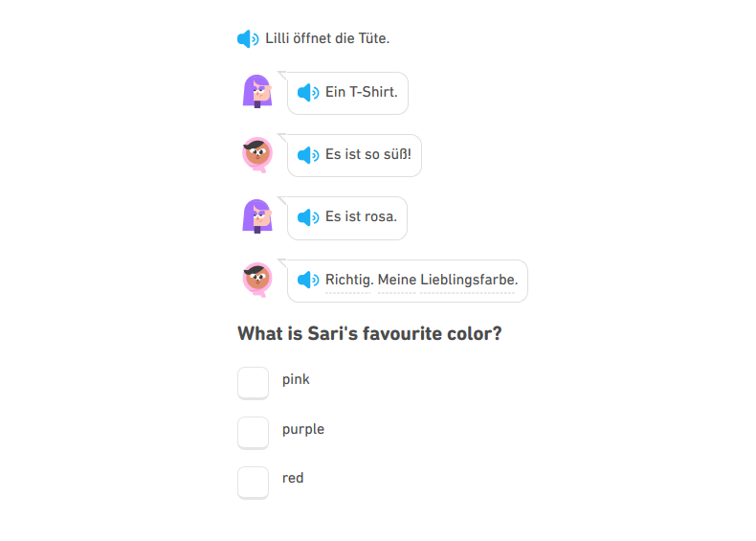The height and width of the screenshot is (541, 756).
Task: Play audio for 'Richtig. Meine Lieblingsfarbe.'
Action: point(308,280)
